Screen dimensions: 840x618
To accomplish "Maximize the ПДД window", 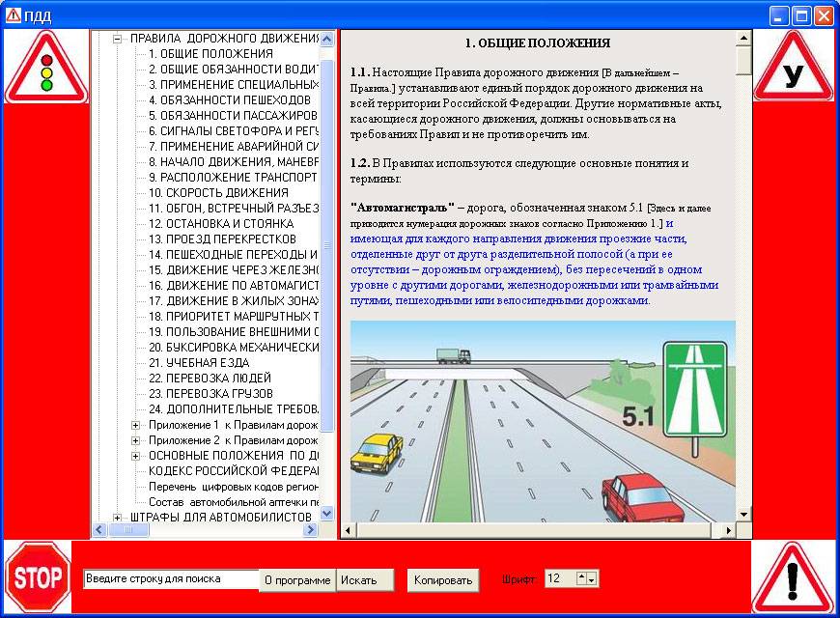I will pos(801,15).
